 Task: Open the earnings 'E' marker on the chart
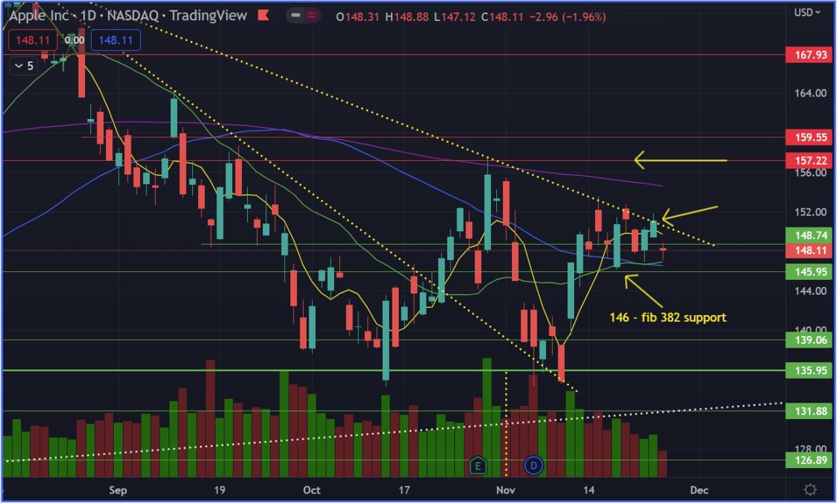point(478,465)
